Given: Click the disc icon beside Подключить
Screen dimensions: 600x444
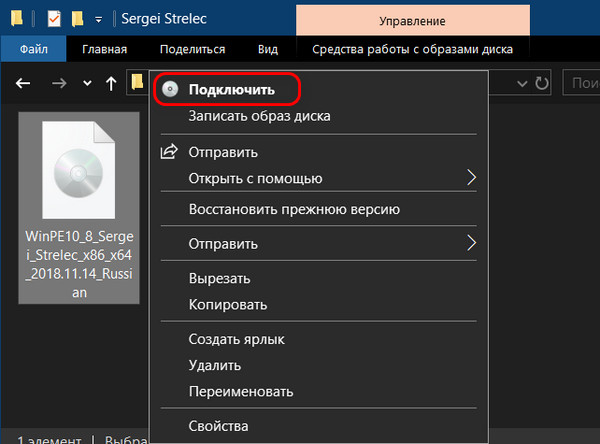Looking at the screenshot, I should tap(170, 89).
